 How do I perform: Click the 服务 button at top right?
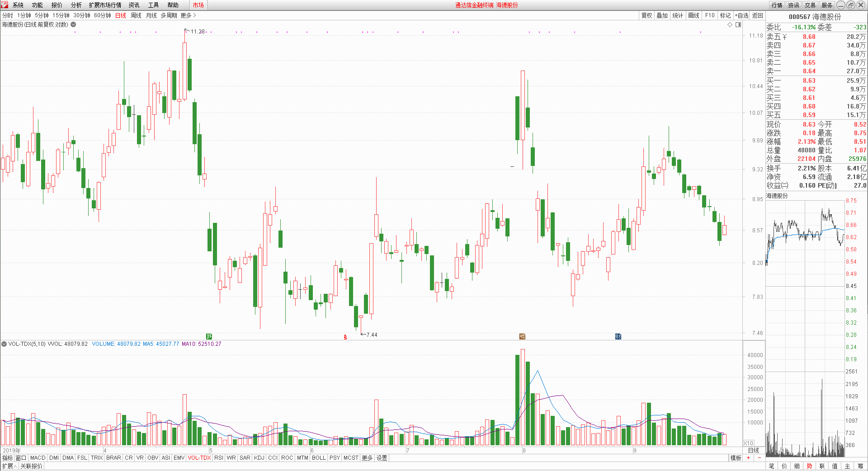[827, 5]
